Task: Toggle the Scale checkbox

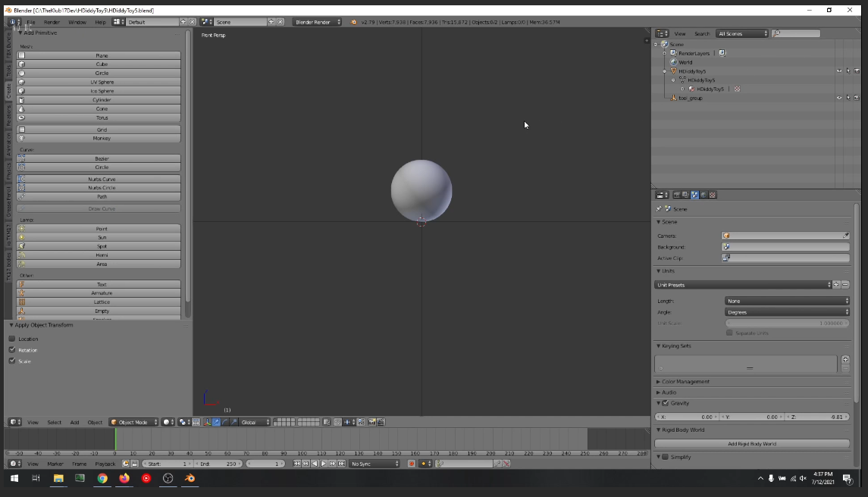Action: pos(12,361)
